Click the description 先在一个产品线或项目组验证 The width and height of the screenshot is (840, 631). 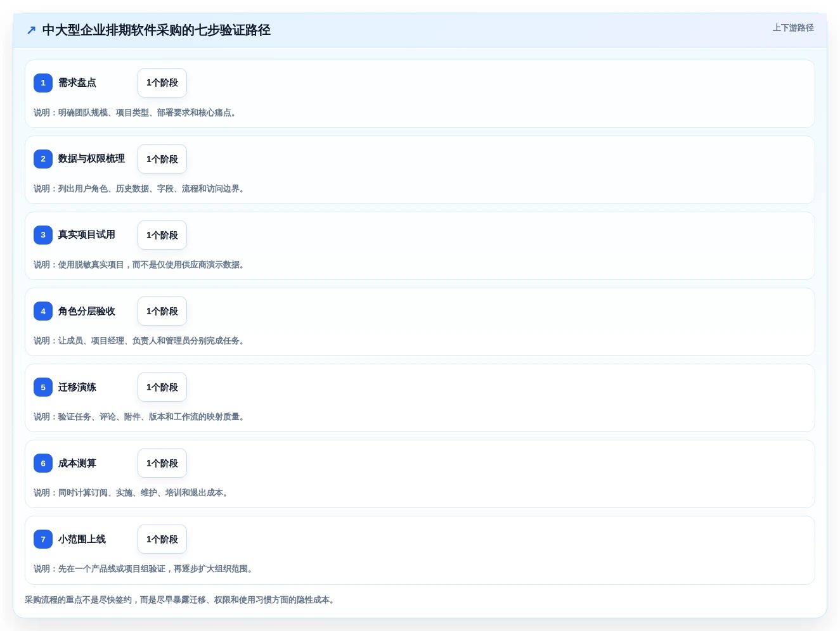click(x=145, y=569)
